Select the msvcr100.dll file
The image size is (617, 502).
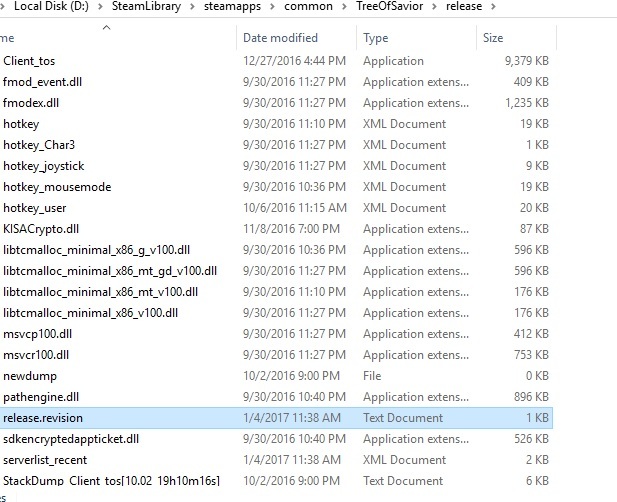[x=36, y=355]
